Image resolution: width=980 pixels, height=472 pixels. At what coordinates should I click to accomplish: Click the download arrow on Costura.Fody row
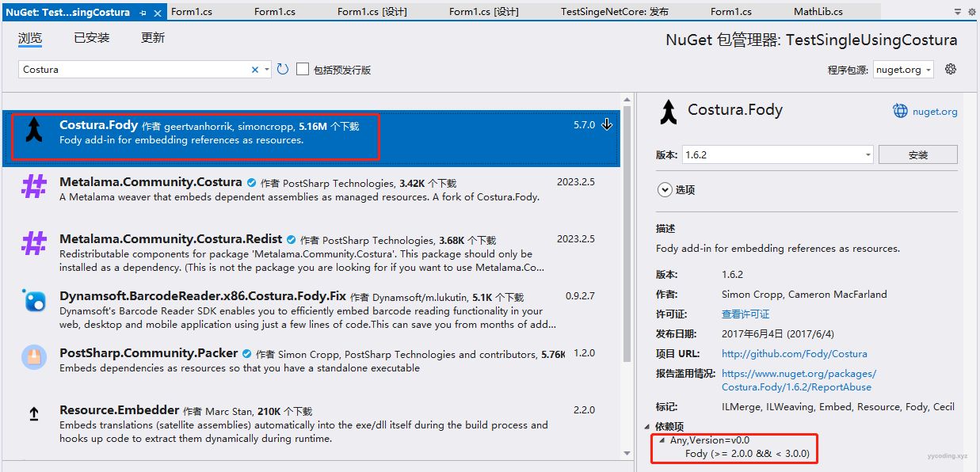pyautogui.click(x=607, y=124)
